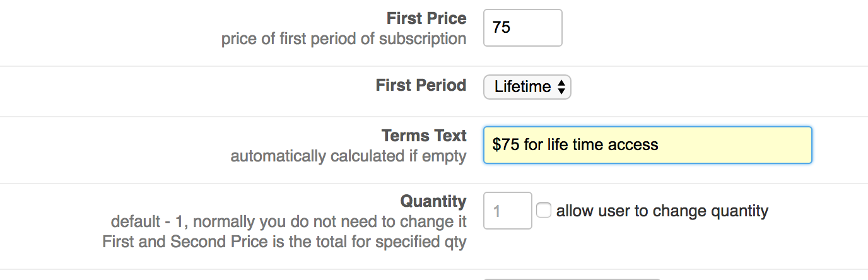This screenshot has height=280, width=868.
Task: Open the First Period dropdown
Action: pyautogui.click(x=527, y=87)
